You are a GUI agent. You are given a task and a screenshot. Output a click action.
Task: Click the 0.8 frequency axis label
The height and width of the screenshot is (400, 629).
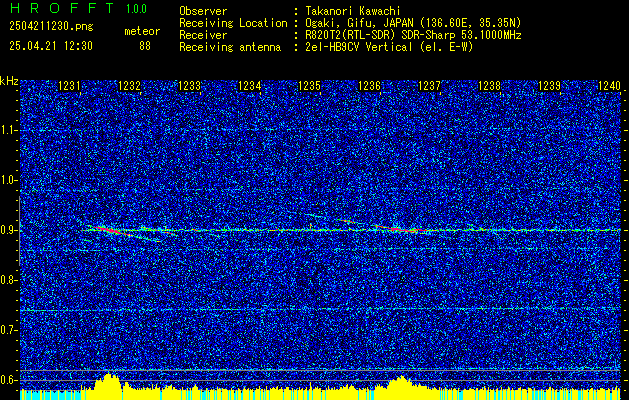[8, 280]
